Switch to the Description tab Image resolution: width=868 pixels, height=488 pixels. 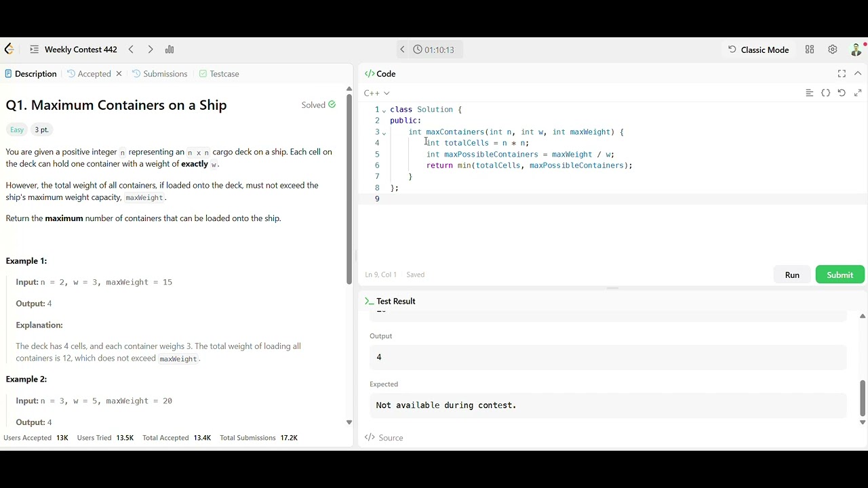coord(31,74)
